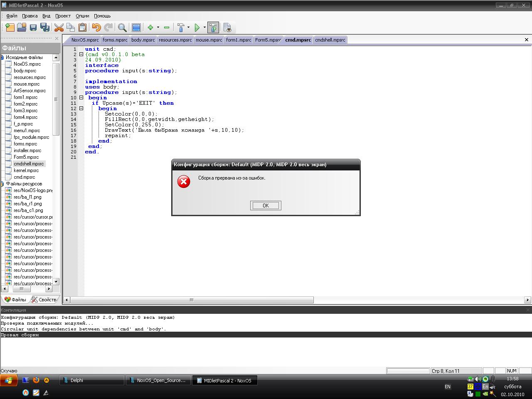Screen dimensions: 532x399
Task: Click the hammer Build icon
Action: click(181, 27)
